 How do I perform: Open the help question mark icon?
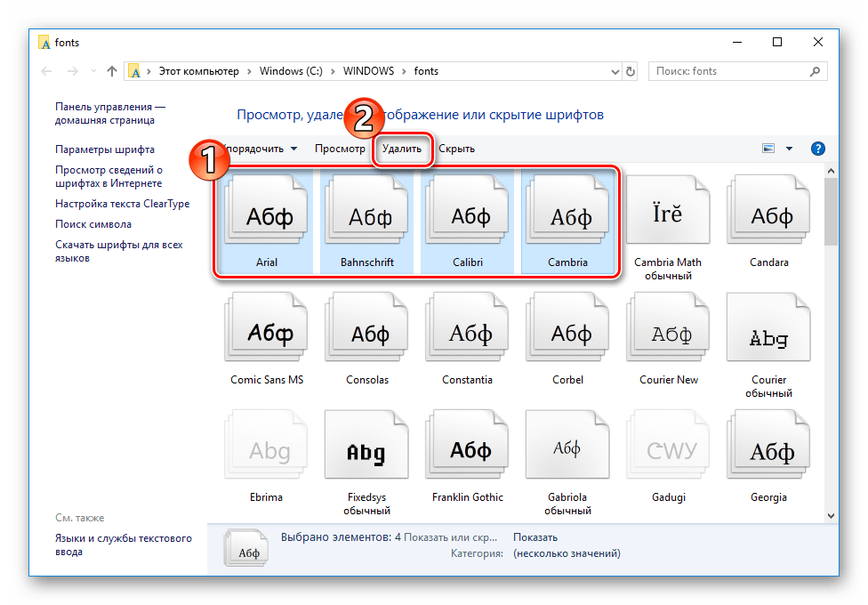[x=818, y=149]
